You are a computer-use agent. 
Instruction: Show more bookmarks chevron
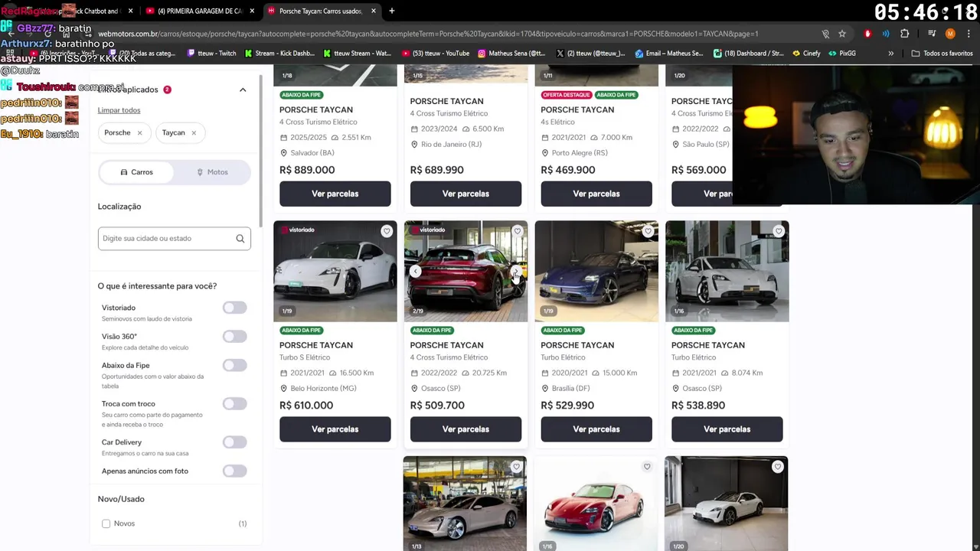pos(890,54)
